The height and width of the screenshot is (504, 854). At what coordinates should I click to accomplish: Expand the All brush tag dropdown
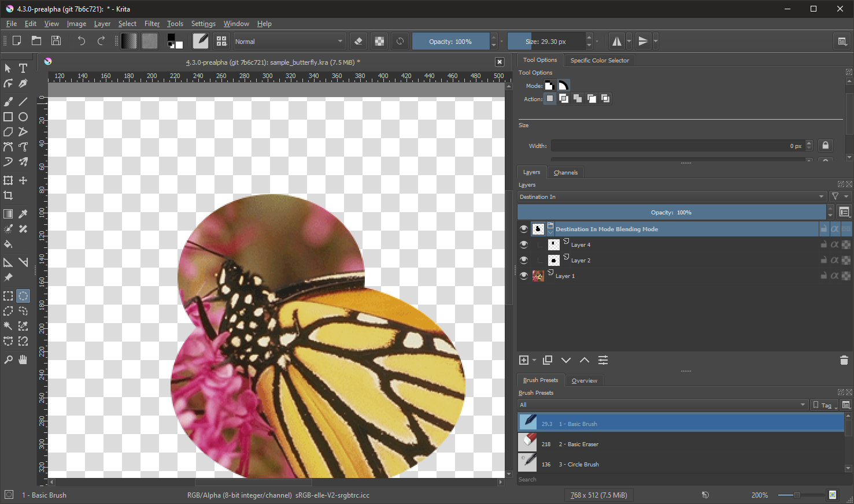[x=662, y=405]
